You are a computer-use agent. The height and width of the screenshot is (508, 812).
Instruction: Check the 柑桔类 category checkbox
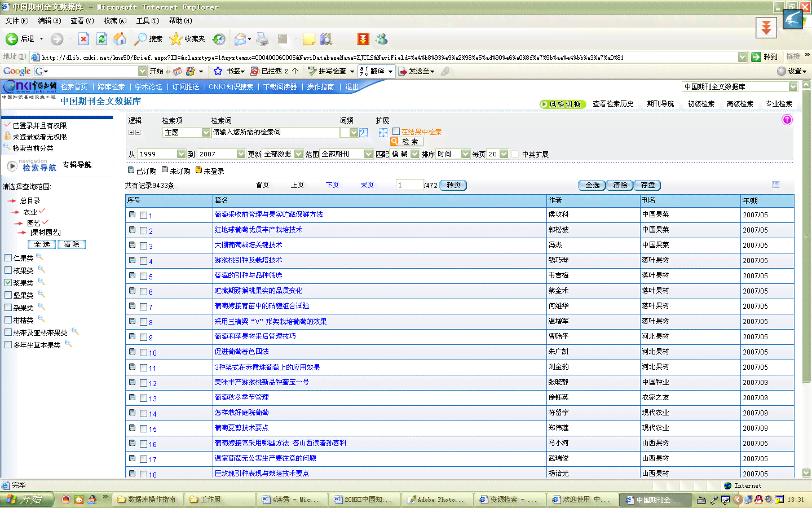[x=8, y=320]
